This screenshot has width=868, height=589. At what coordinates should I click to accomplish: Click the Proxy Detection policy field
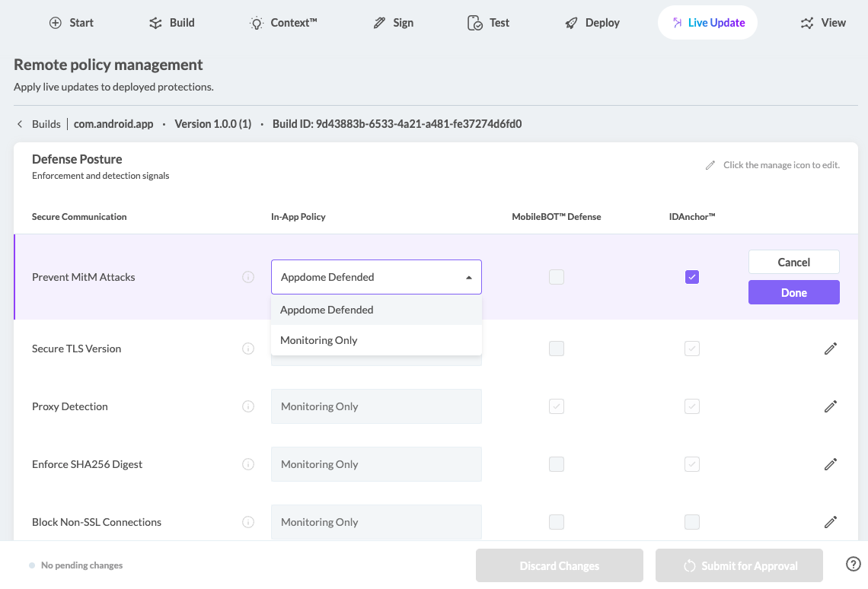tap(376, 406)
